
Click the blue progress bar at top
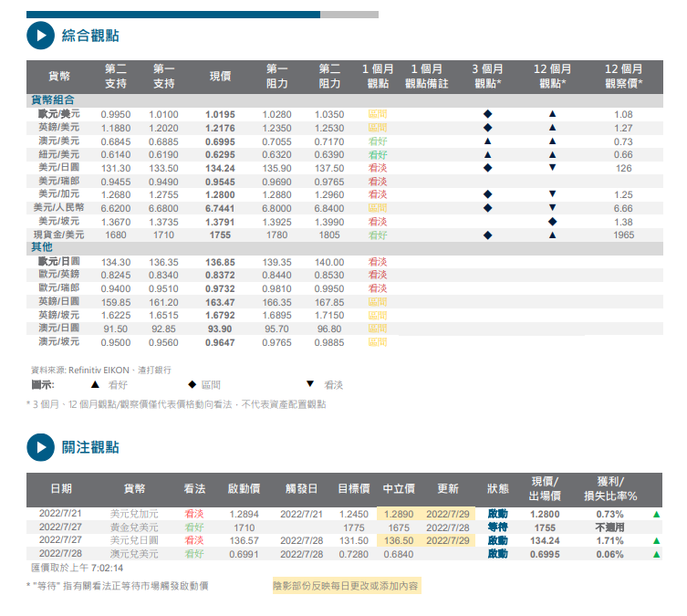pos(173,15)
